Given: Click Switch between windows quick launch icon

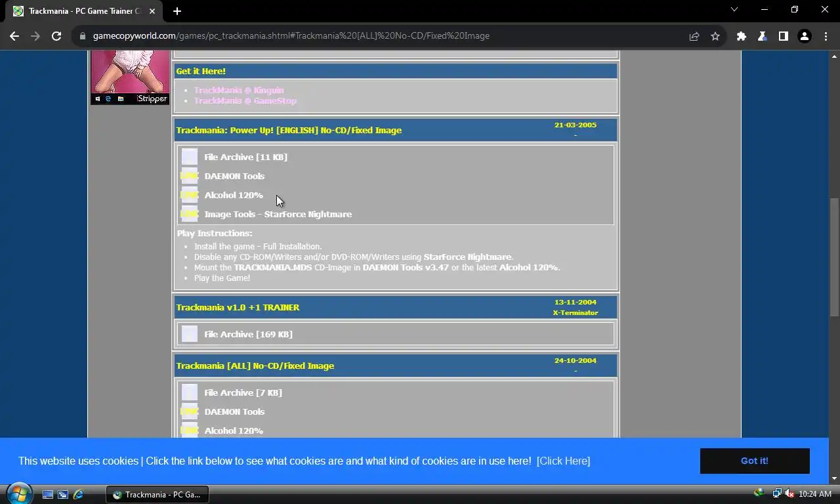Looking at the screenshot, I should 63,494.
